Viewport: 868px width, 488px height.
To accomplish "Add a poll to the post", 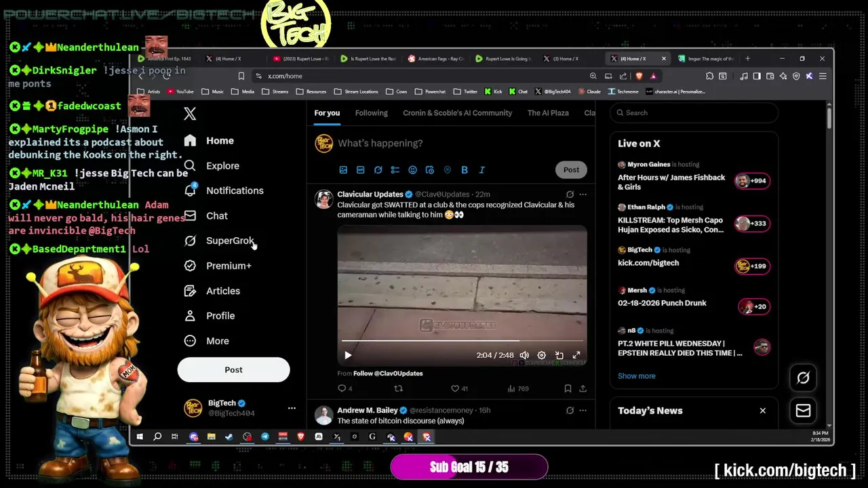I will tap(395, 169).
